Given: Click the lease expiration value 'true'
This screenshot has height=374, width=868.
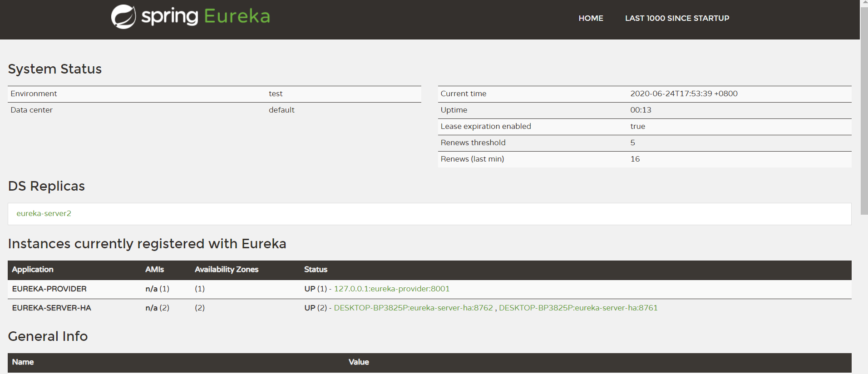Looking at the screenshot, I should [638, 126].
